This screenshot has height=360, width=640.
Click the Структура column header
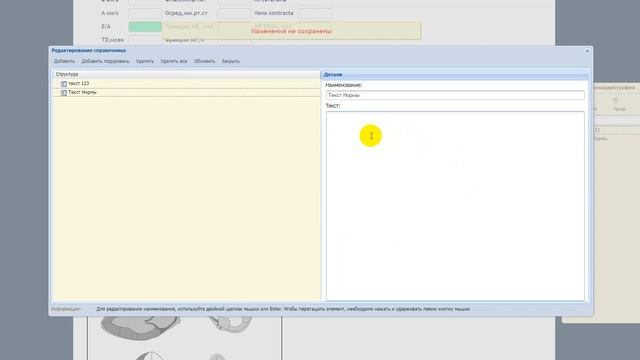click(187, 74)
